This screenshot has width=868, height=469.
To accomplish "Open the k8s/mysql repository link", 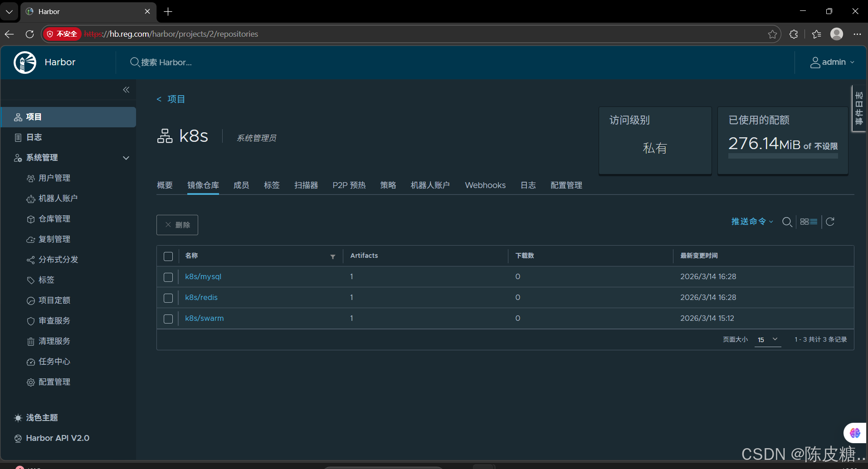I will pos(203,276).
